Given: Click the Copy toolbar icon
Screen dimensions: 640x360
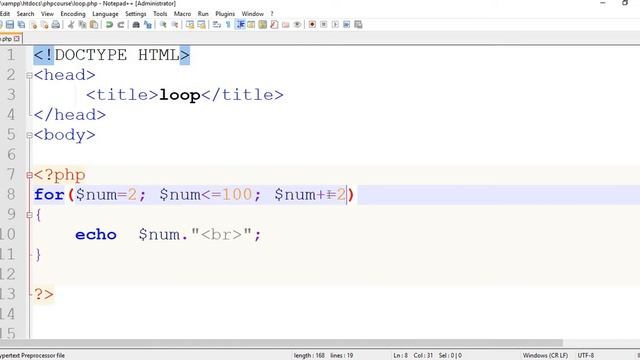Looking at the screenshot, I should click(x=82, y=25).
